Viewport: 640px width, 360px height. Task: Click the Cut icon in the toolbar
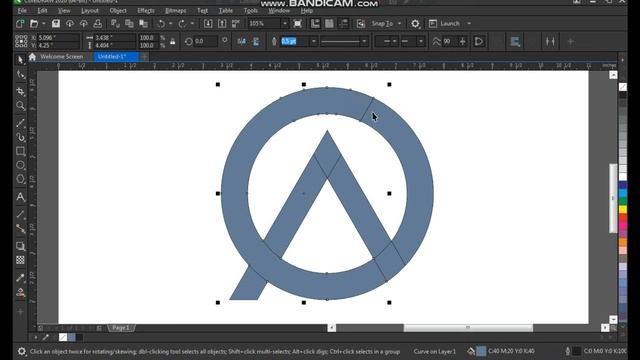point(116,24)
